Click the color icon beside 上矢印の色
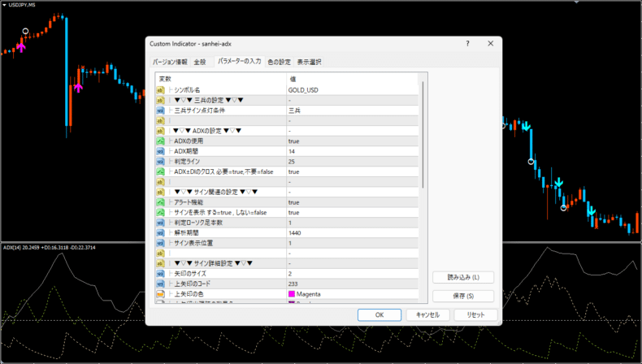642x364 pixels. coord(161,294)
